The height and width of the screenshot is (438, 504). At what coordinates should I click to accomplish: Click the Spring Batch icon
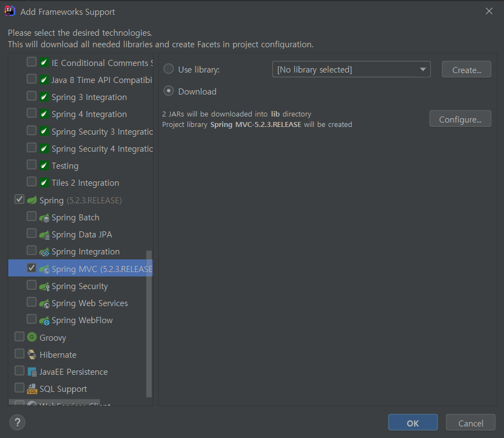click(x=45, y=218)
